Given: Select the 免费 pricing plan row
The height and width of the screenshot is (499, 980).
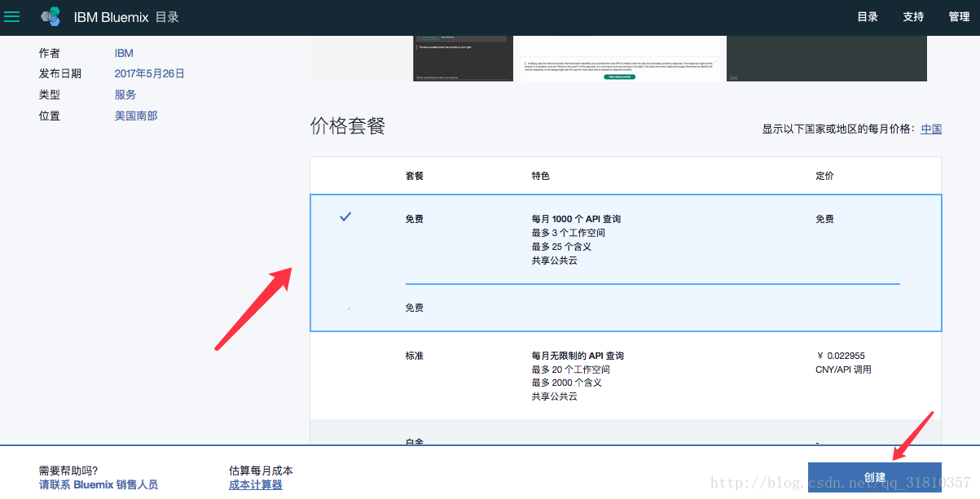Looking at the screenshot, I should [626, 263].
